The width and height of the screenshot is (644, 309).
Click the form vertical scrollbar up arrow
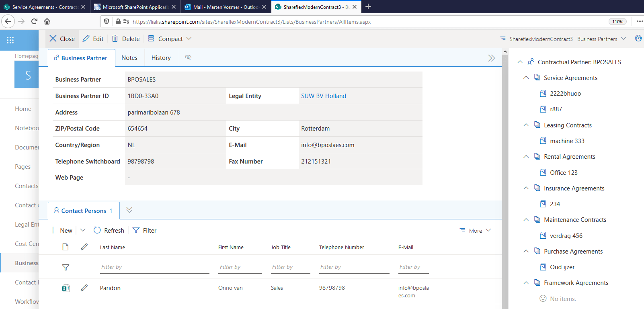(505, 51)
